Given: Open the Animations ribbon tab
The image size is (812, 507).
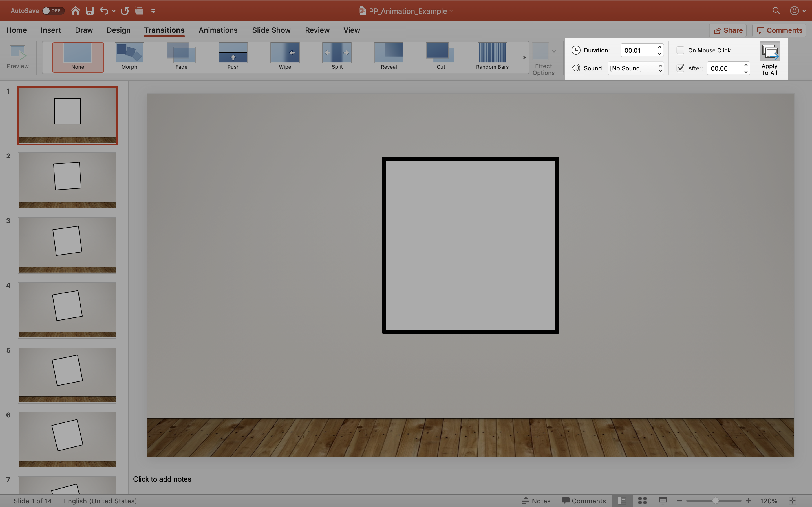Looking at the screenshot, I should (217, 30).
